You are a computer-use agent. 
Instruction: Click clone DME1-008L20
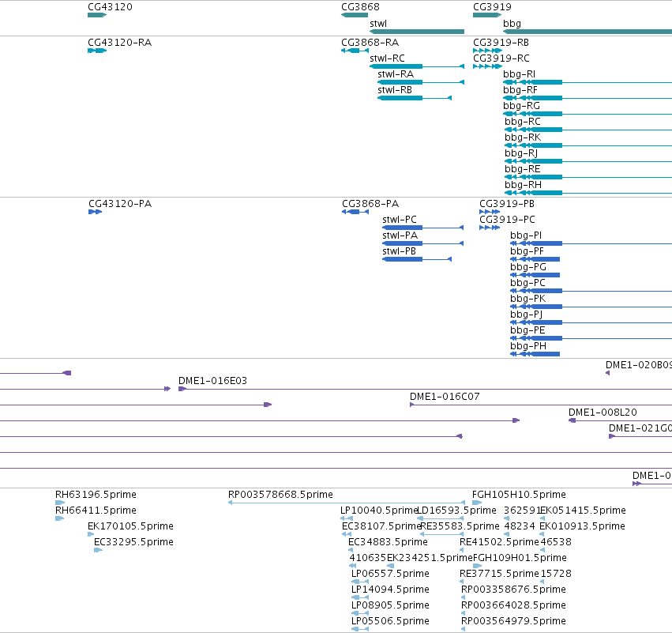pos(603,413)
